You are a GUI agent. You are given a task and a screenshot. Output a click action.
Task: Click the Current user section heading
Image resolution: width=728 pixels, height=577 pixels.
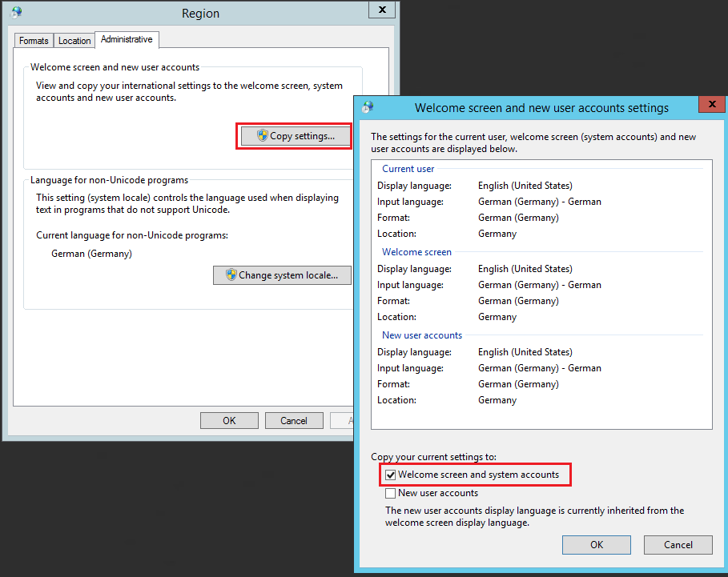(408, 169)
